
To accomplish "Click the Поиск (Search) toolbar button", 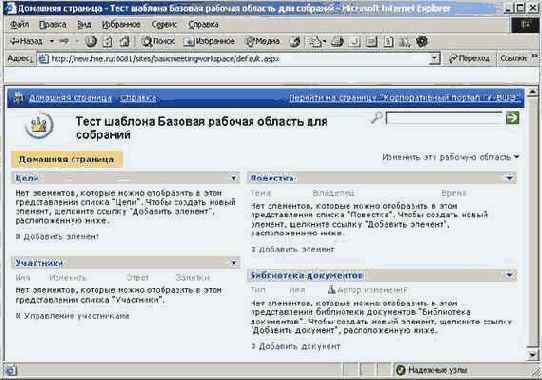I will 158,41.
